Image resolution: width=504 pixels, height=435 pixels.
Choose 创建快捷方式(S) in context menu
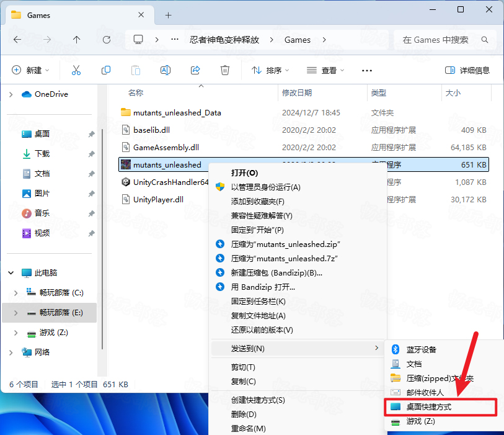tap(299, 400)
